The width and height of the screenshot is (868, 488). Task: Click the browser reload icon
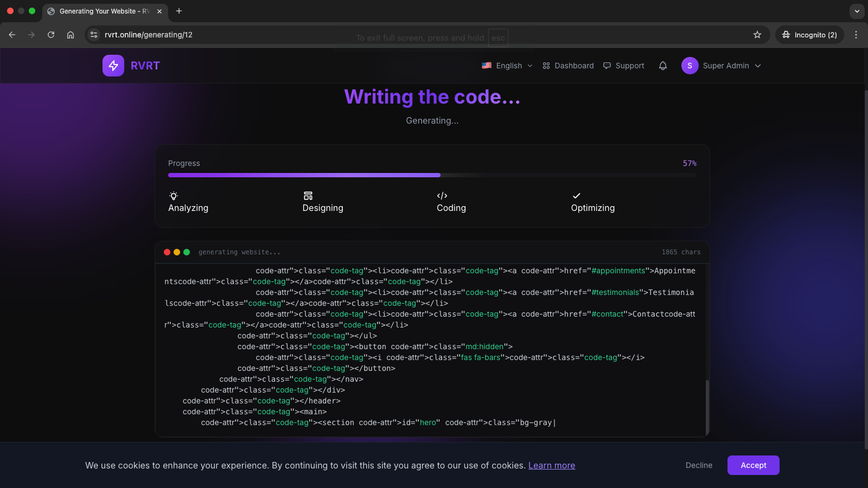51,35
